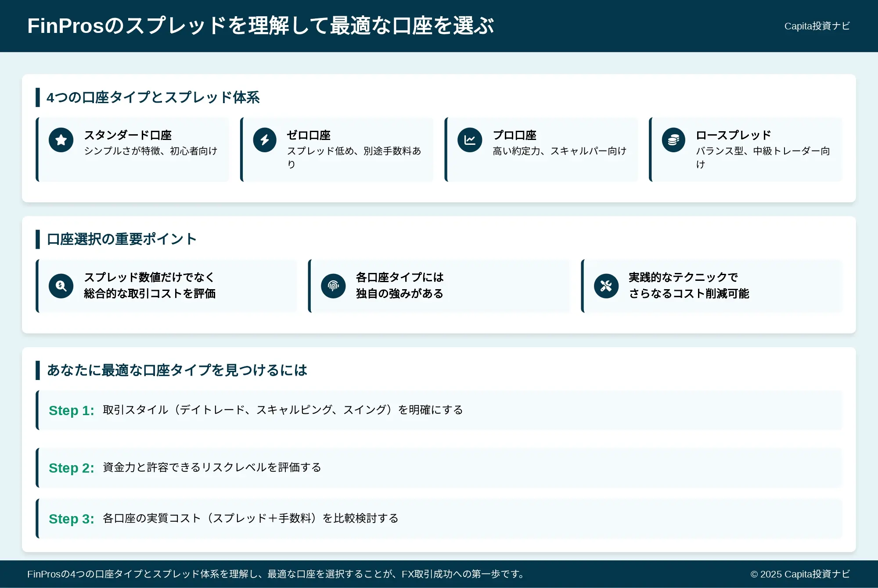Click the Capita投資ナビ label in the header
The height and width of the screenshot is (588, 878).
coord(817,26)
